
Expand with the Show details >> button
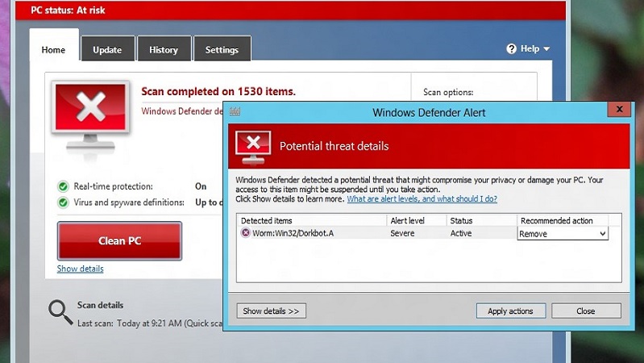click(271, 311)
